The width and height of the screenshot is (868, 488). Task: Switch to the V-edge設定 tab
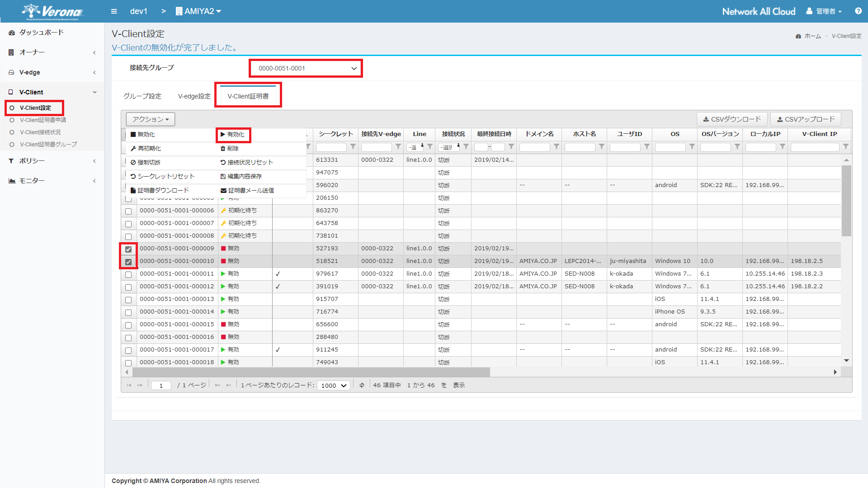point(194,96)
